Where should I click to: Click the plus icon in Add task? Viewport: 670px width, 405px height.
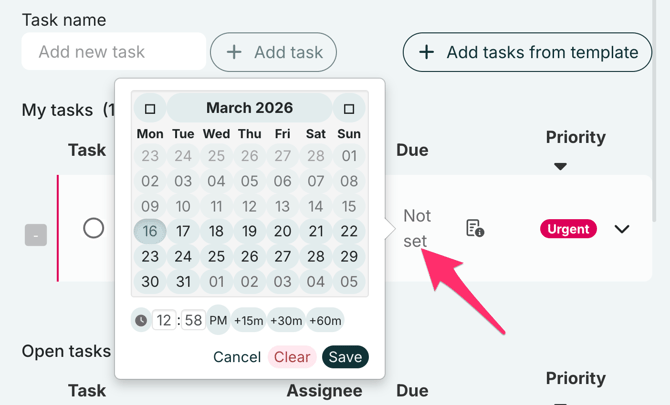click(x=234, y=52)
